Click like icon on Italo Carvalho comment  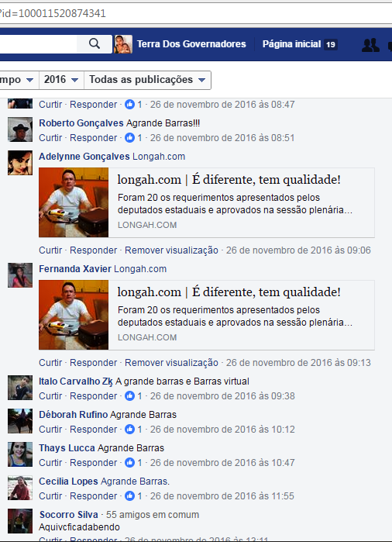tap(129, 395)
